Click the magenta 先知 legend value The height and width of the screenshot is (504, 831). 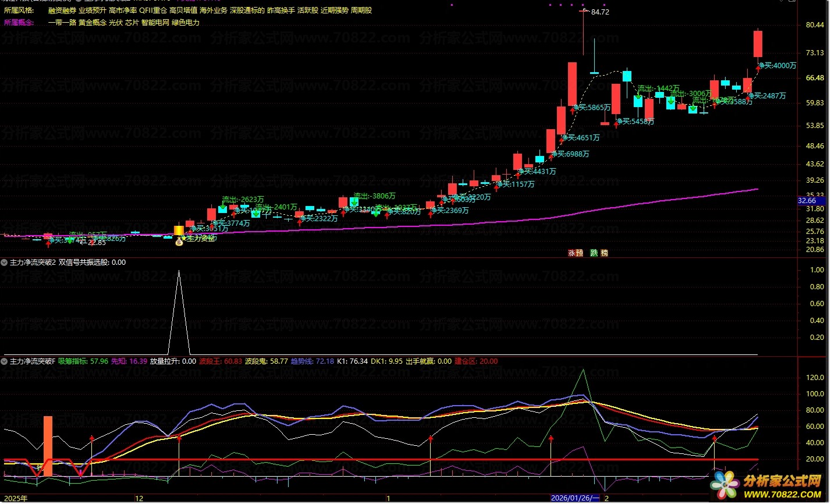click(129, 361)
